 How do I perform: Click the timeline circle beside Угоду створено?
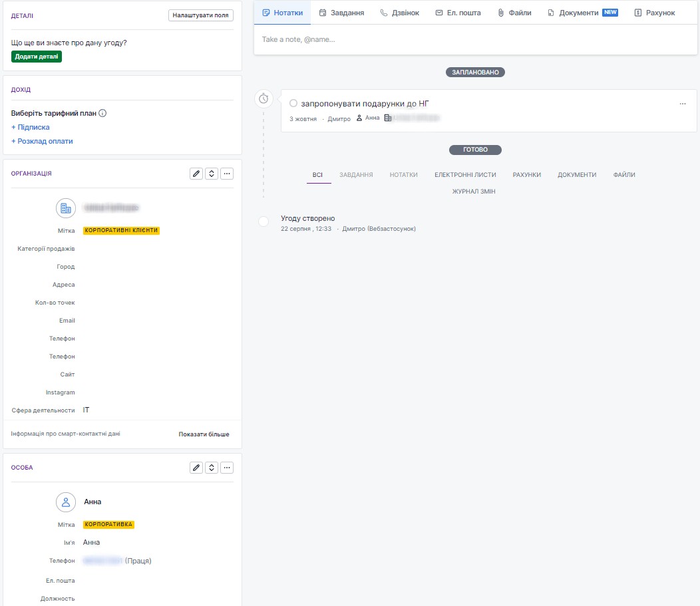tap(263, 222)
